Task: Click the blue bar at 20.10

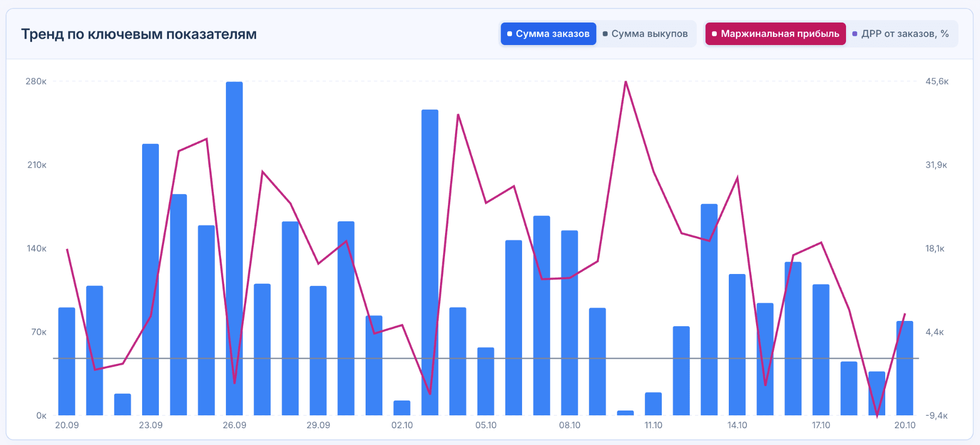Action: pyautogui.click(x=905, y=368)
